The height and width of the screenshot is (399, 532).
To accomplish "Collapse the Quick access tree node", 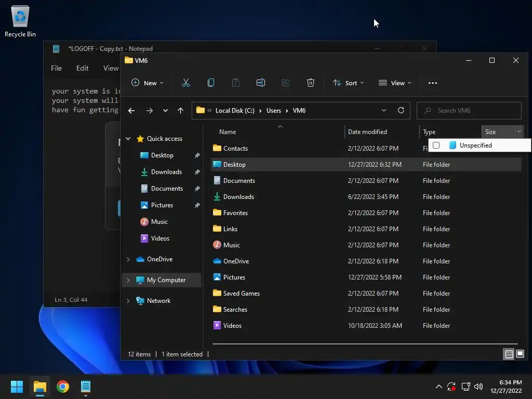I will tap(128, 138).
